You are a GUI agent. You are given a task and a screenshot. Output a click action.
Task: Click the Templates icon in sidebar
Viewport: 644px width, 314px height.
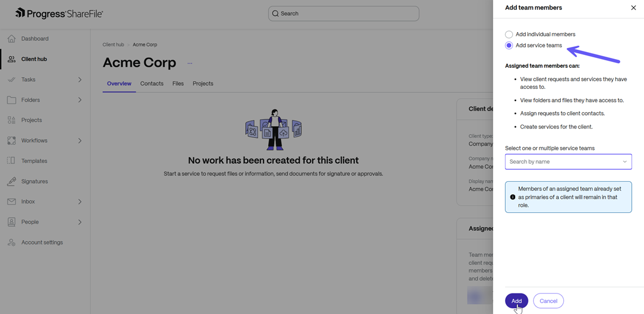[11, 161]
